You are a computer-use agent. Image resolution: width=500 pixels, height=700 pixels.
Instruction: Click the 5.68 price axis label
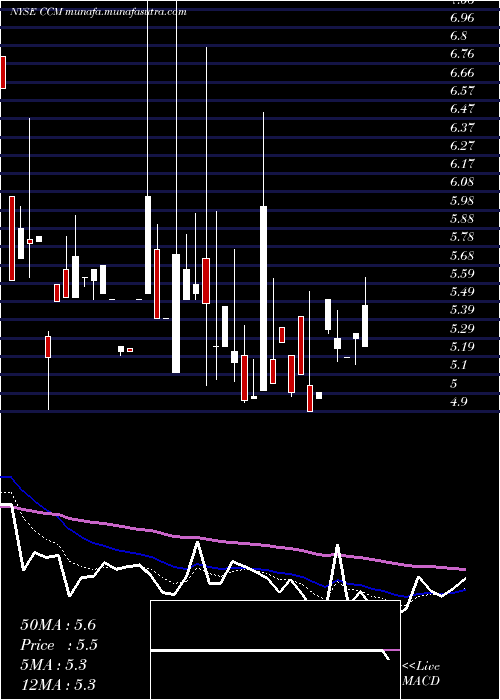(x=462, y=256)
